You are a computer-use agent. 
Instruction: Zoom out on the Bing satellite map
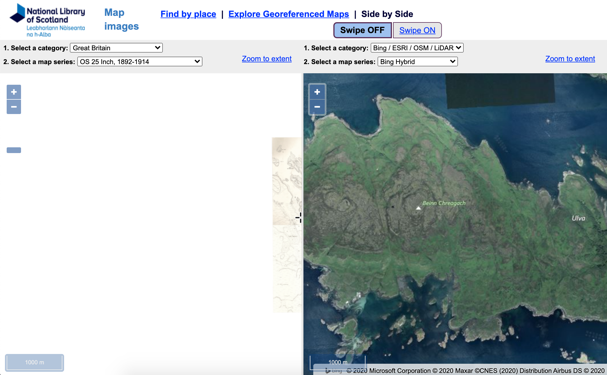pos(317,107)
